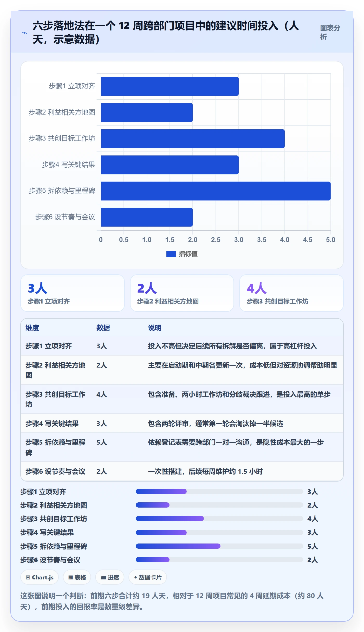Click the 步骤4 写关键结果 chart bar
This screenshot has height=632, width=364.
(x=170, y=165)
